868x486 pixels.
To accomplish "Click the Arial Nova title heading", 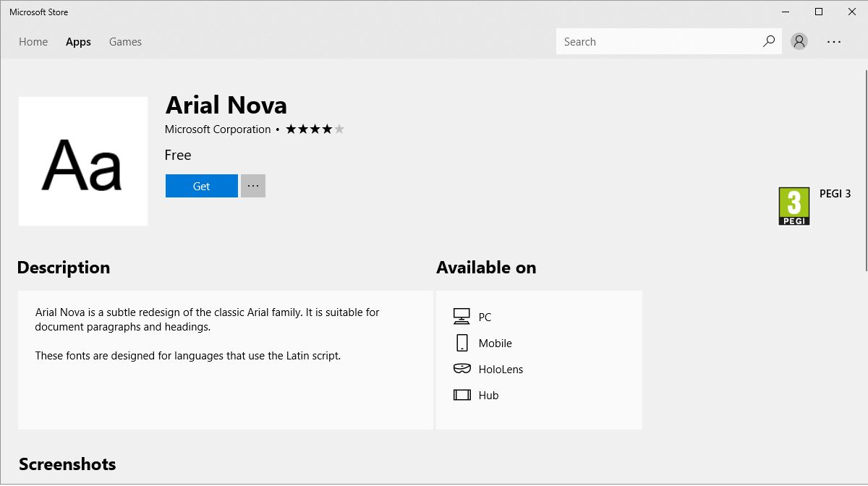I will pyautogui.click(x=226, y=106).
